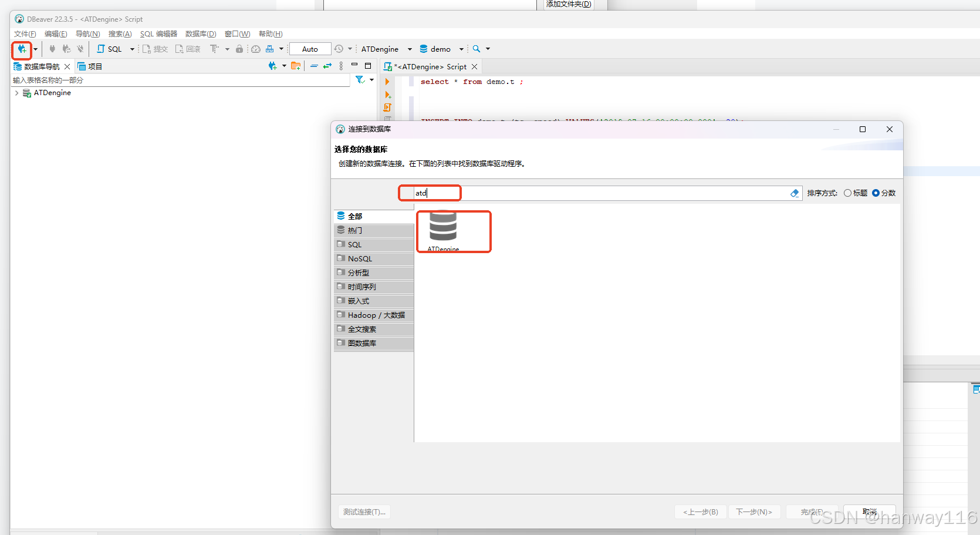Viewport: 980px width, 535px height.
Task: Click the collapse all icon in navigator
Action: [x=314, y=66]
